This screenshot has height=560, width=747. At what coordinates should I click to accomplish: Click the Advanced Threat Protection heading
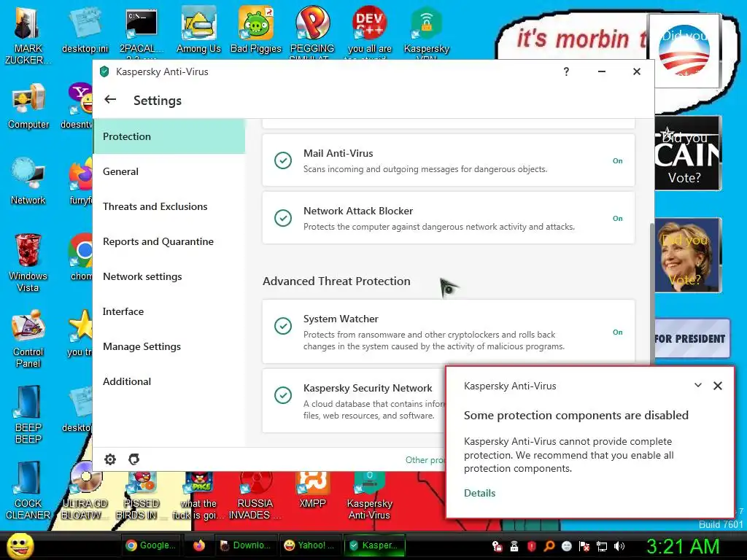336,281
